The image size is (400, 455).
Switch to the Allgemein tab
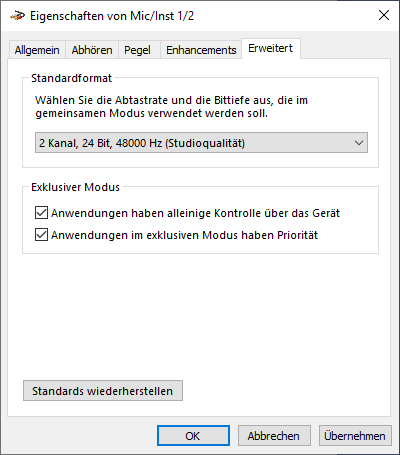(37, 50)
